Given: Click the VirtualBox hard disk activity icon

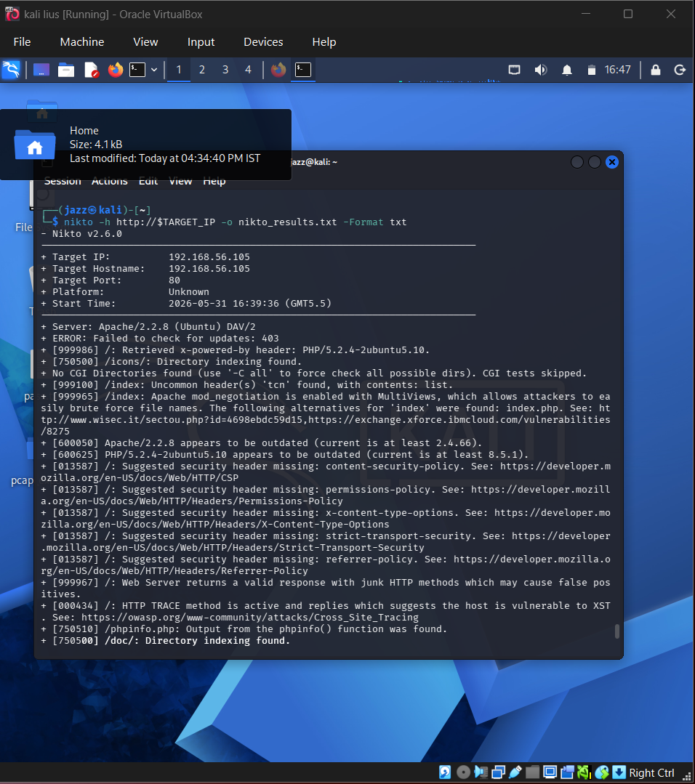Looking at the screenshot, I should coord(445,772).
